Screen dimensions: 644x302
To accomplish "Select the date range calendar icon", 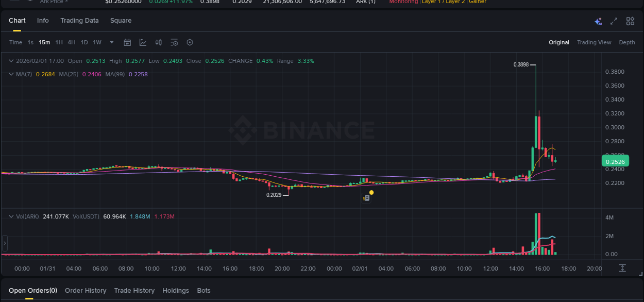I will [x=127, y=42].
